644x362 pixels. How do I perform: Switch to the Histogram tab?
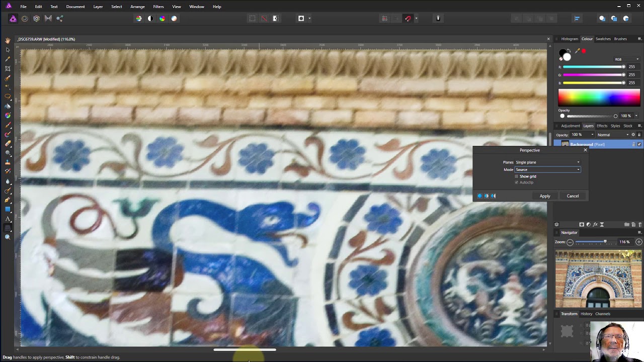click(570, 39)
